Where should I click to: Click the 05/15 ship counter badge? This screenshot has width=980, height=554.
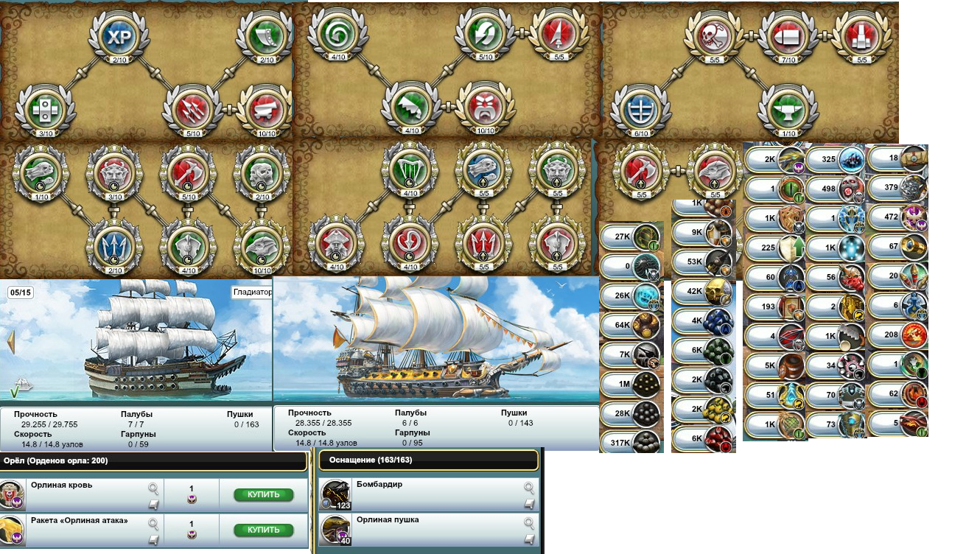pyautogui.click(x=20, y=292)
